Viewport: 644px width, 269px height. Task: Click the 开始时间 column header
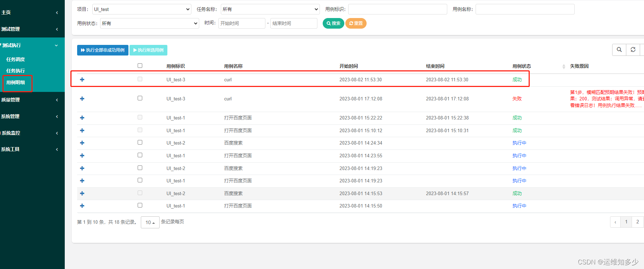[349, 66]
